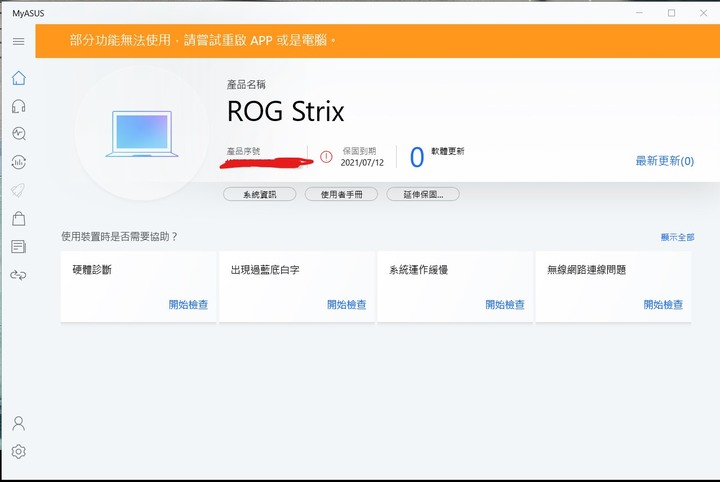Click the 保固到期 label
The width and height of the screenshot is (720, 482).
(x=359, y=151)
